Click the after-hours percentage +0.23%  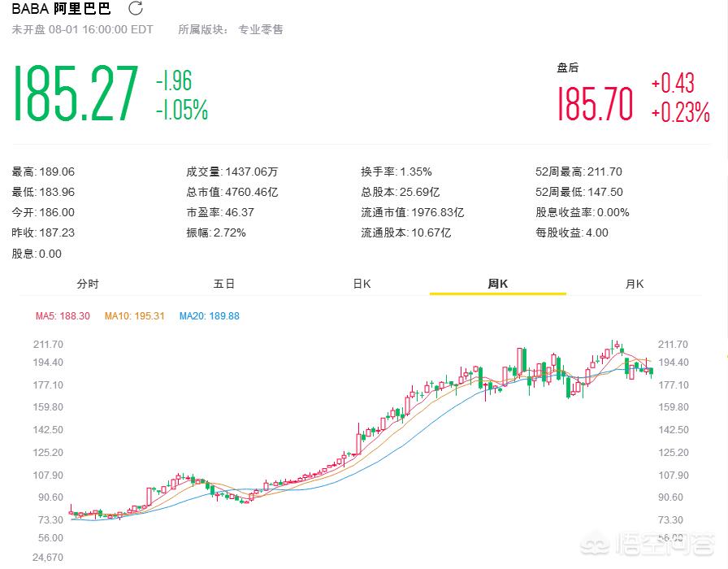point(681,112)
